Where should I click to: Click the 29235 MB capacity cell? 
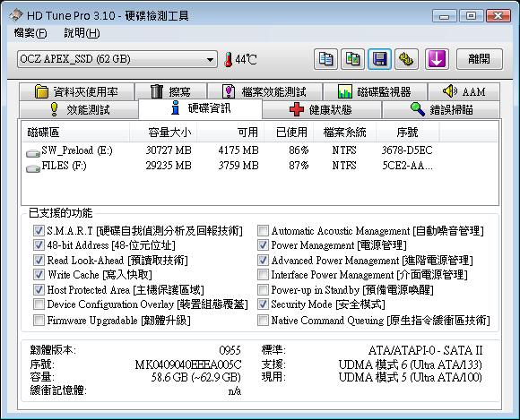pyautogui.click(x=169, y=166)
